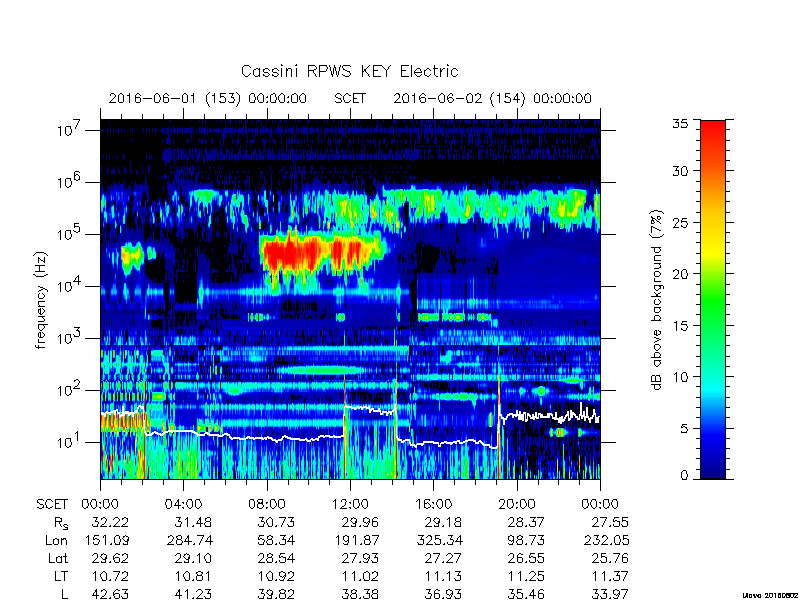
Task: Click the Lat value 25.76
Action: (609, 559)
